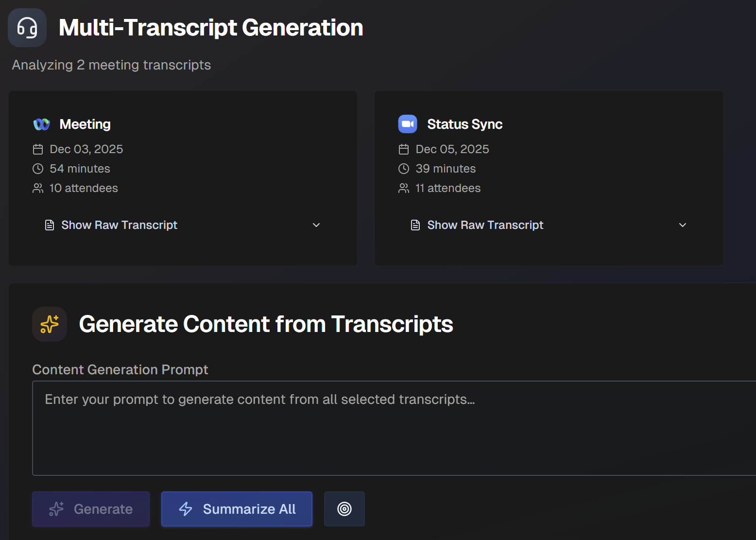This screenshot has width=756, height=540.
Task: Click the sparkle icon beside Generate Content heading
Action: [49, 324]
